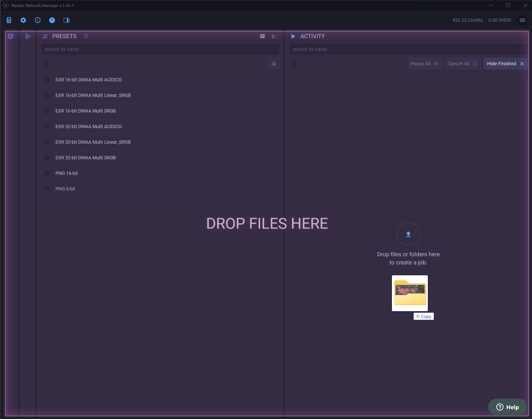Click the Presets search by name field
Viewport: 532px width, 419px height.
160,49
